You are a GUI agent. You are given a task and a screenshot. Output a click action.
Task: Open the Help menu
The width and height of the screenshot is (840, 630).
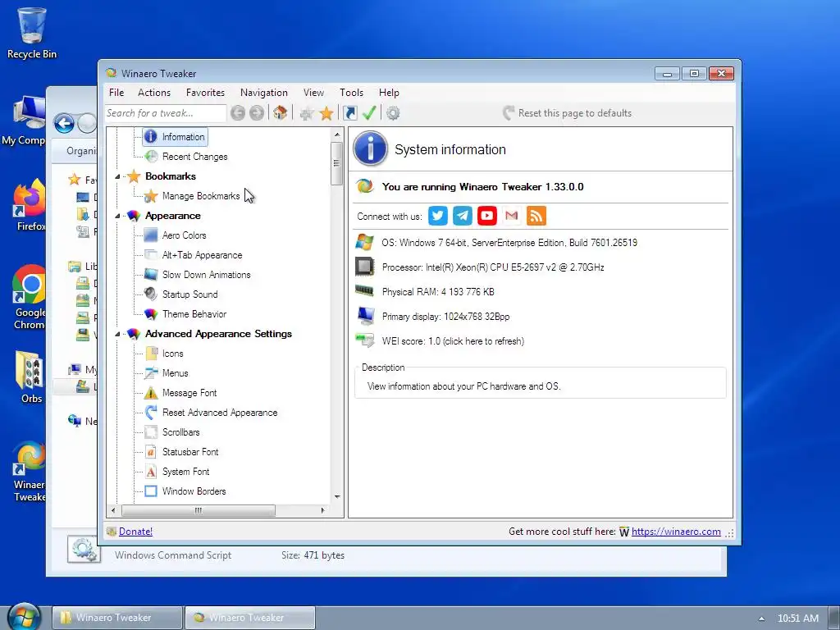click(389, 93)
